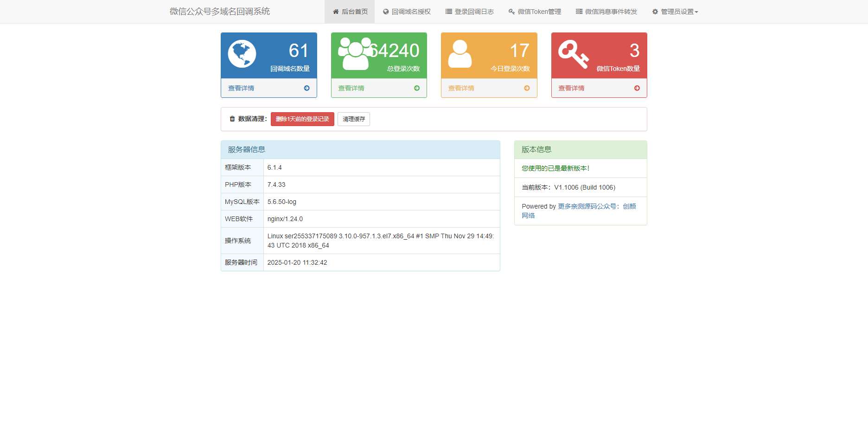
Task: Open 登录回调日志 in the navbar
Action: click(x=469, y=12)
